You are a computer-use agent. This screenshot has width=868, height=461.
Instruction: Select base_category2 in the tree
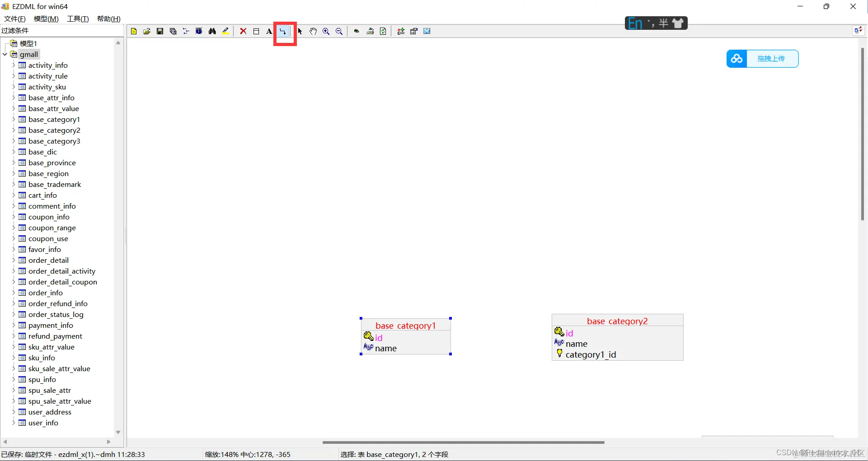pos(54,130)
